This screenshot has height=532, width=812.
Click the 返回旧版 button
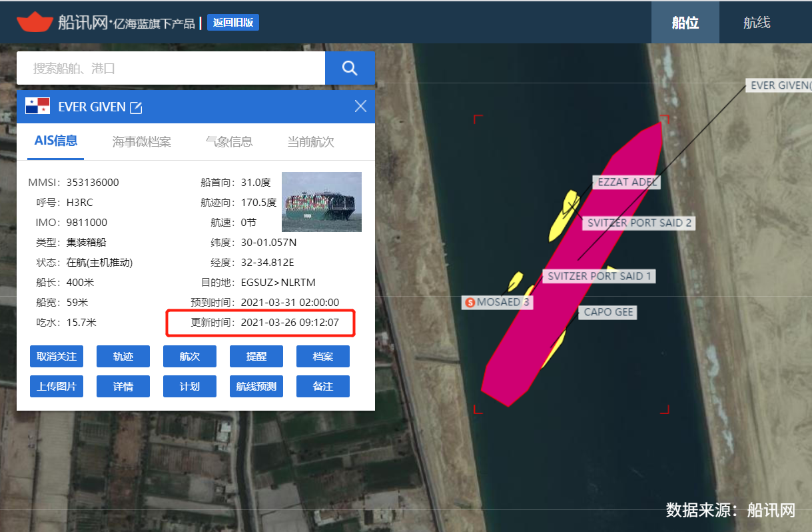pyautogui.click(x=233, y=22)
